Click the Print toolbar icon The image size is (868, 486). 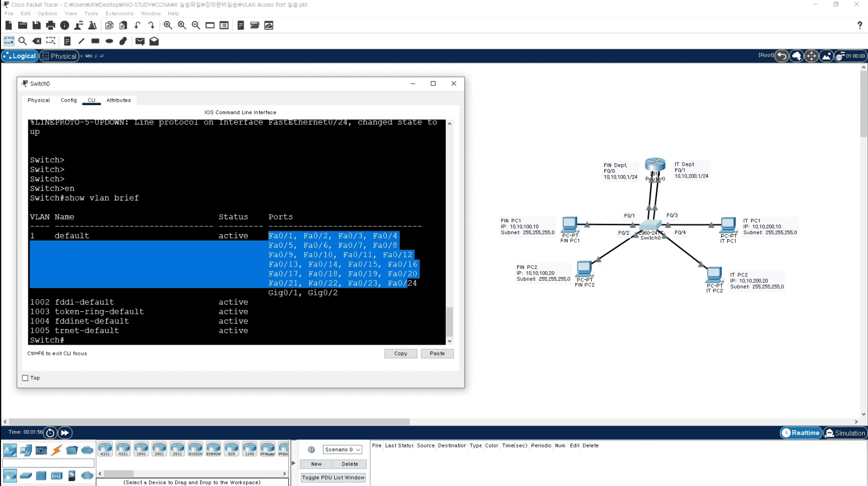click(x=50, y=25)
